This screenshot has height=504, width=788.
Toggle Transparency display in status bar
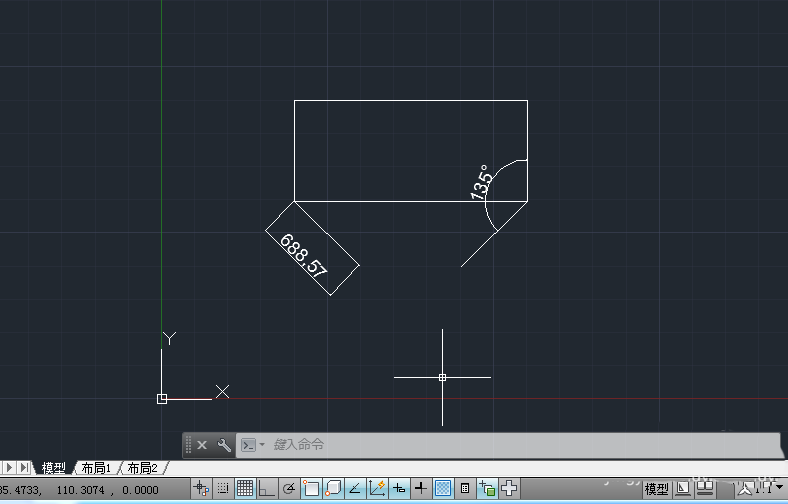(x=443, y=488)
